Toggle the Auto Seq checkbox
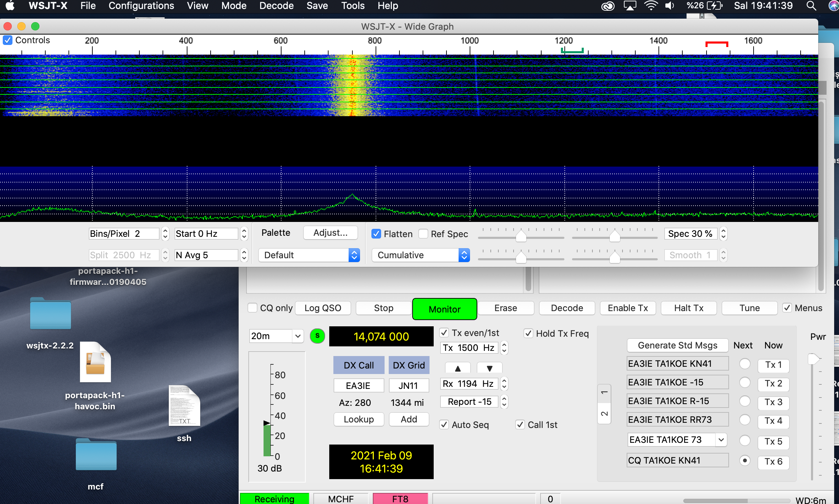The width and height of the screenshot is (839, 504). (x=444, y=425)
